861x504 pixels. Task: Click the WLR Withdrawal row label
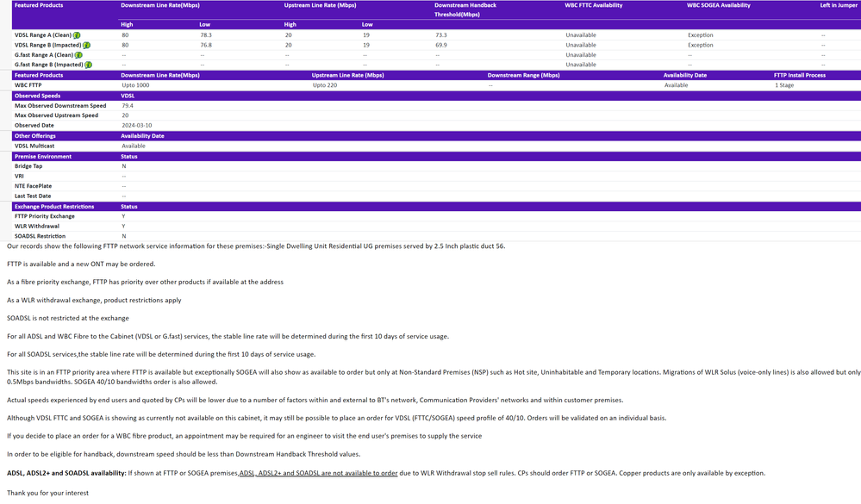tap(37, 226)
